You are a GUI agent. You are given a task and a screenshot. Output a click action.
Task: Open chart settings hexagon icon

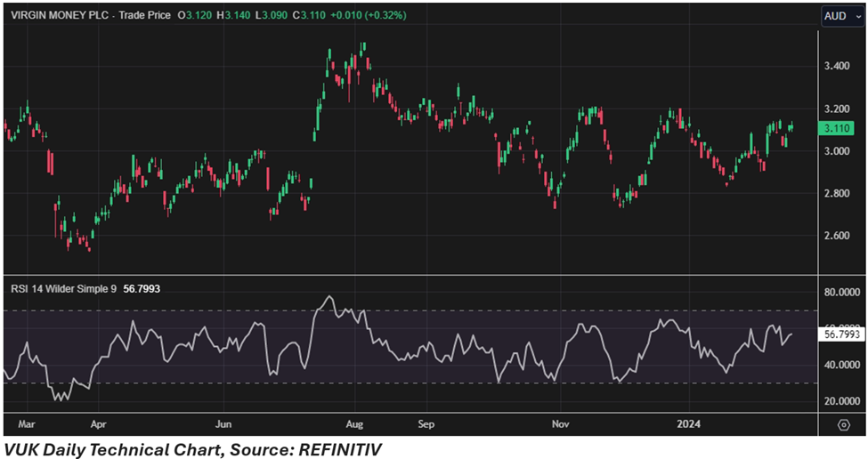[x=844, y=424]
